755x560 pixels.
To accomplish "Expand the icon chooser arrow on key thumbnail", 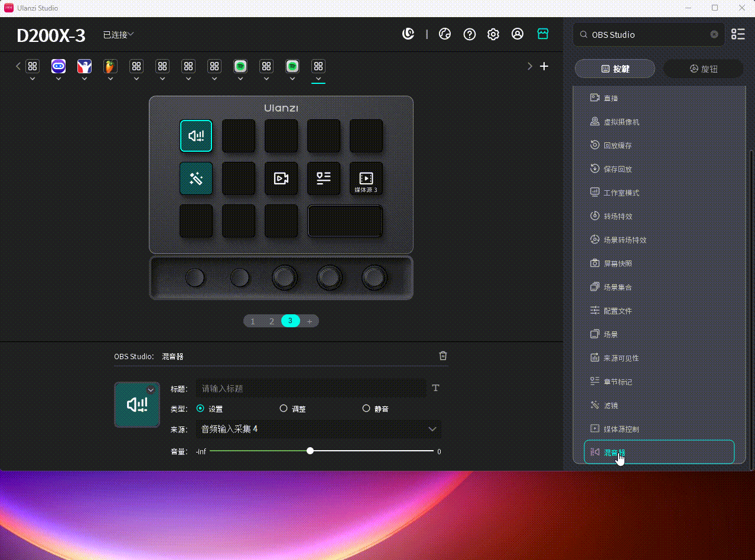I will click(151, 389).
